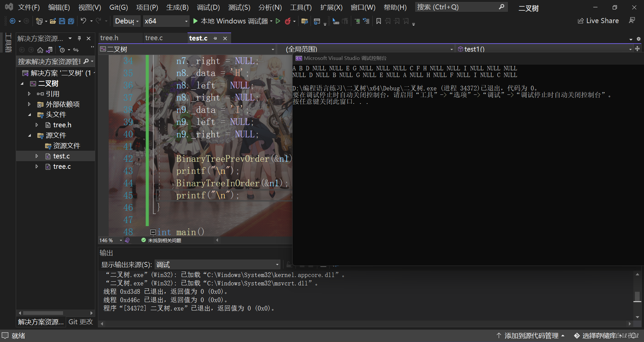Click the 未找到相关问题 status indicator
Viewport: 644px width, 342px height.
(161, 240)
